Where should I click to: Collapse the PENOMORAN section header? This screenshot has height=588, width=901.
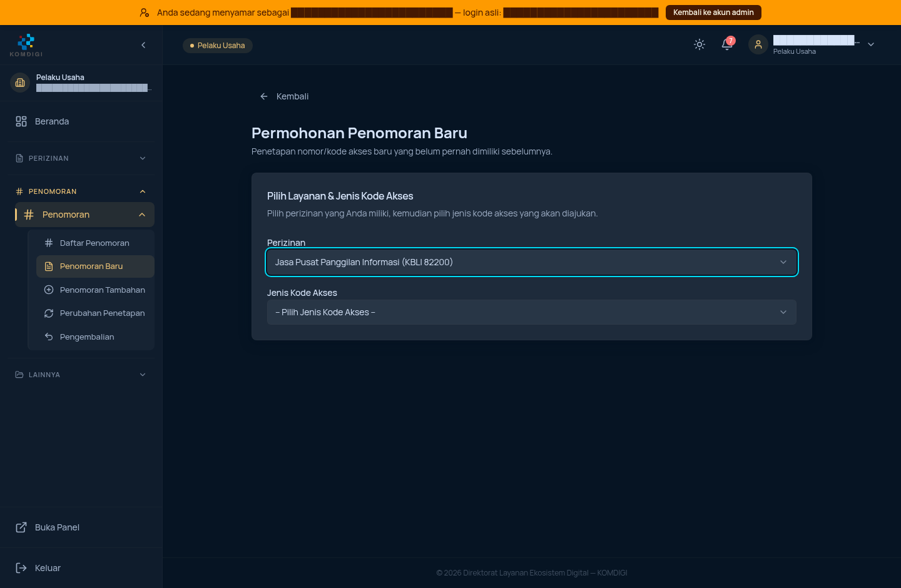[81, 191]
